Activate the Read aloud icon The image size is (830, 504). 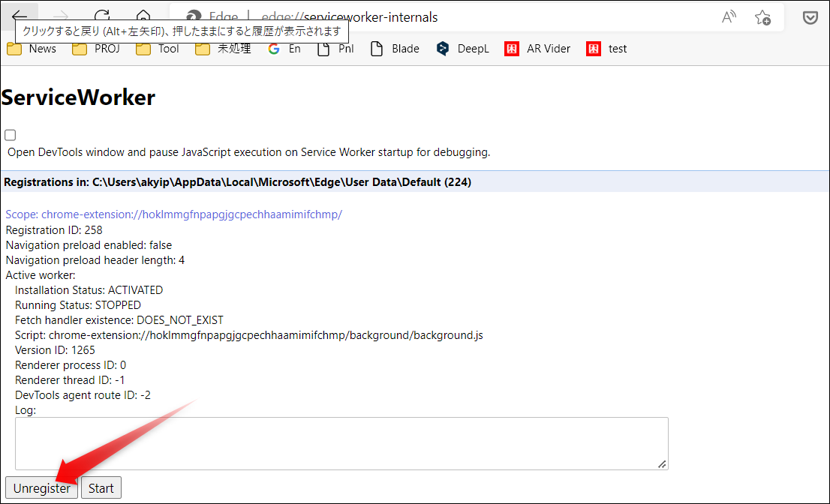[x=729, y=17]
